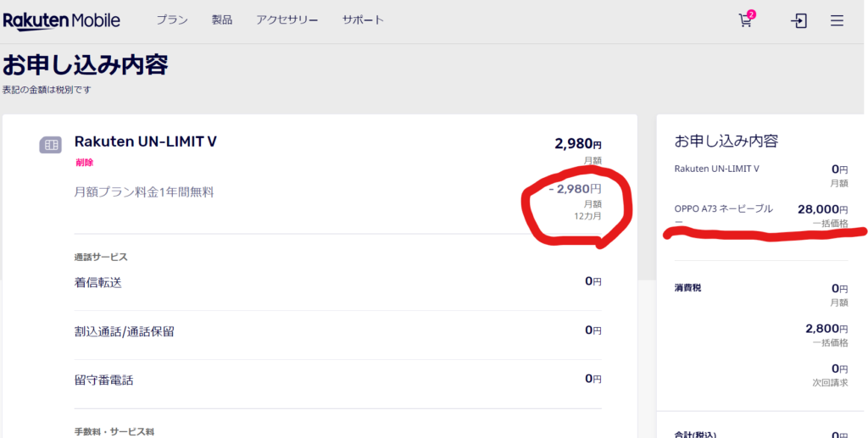
Task: Click the 表記の金額は税別です note
Action: (x=47, y=90)
